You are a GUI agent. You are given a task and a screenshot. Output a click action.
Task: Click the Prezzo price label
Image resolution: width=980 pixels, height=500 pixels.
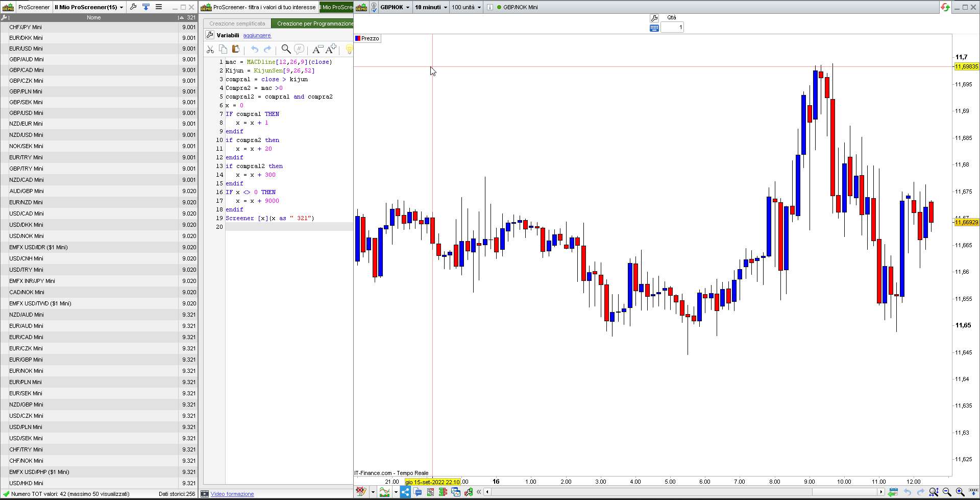coord(370,38)
